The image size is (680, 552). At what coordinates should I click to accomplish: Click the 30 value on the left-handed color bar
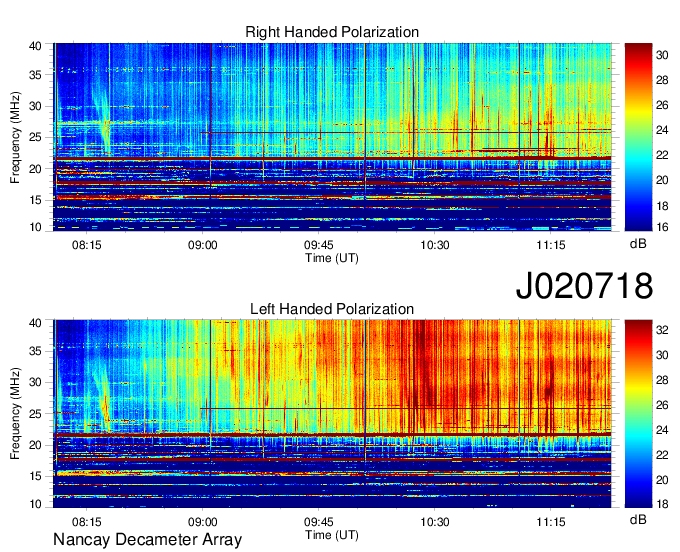click(662, 355)
